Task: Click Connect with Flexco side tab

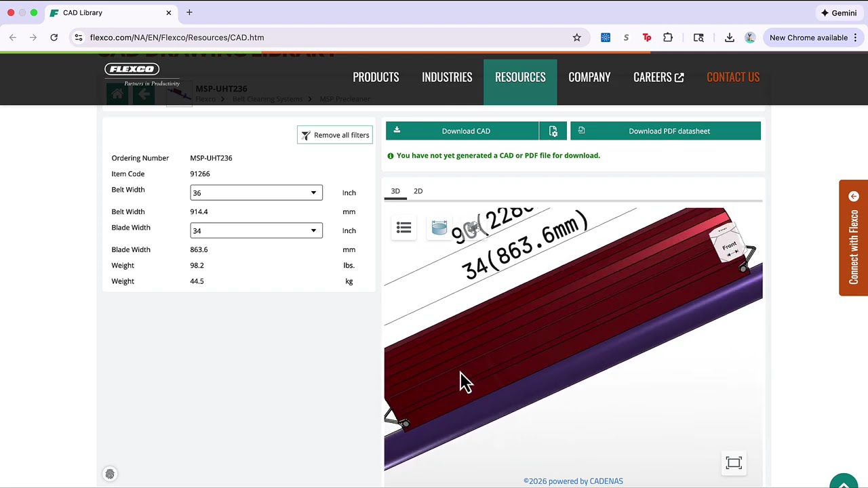Action: pos(854,238)
